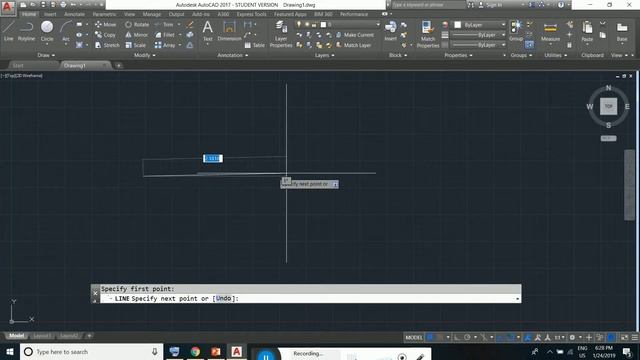Click Match Properties icon
Image resolution: width=640 pixels, height=360 pixels.
[428, 34]
